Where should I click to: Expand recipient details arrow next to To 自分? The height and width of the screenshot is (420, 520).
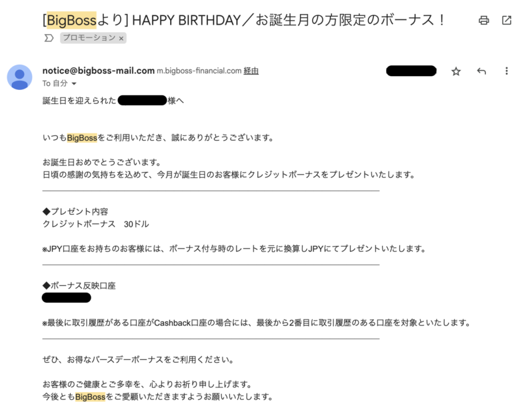coord(74,83)
